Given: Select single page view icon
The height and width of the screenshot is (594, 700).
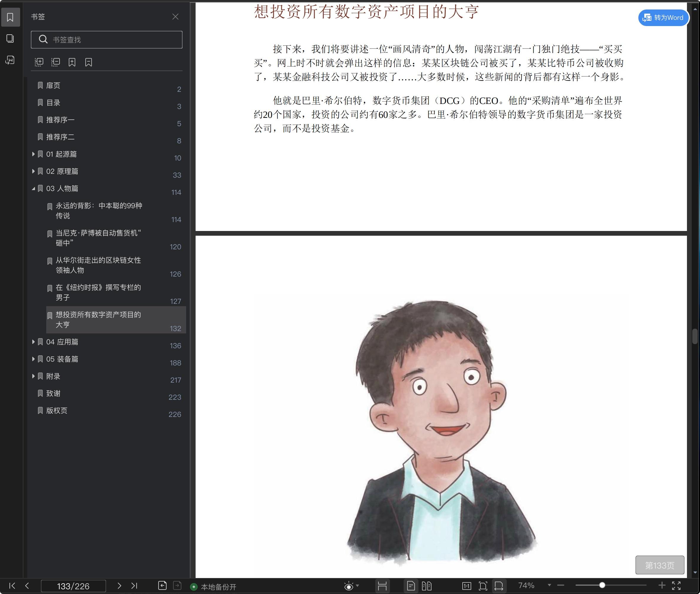Looking at the screenshot, I should coord(411,586).
